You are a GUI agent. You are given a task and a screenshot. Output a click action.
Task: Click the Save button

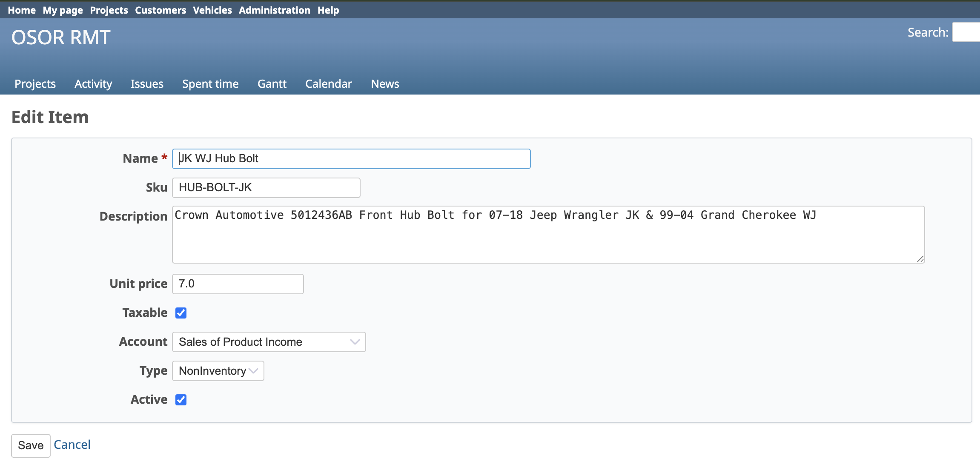(31, 445)
